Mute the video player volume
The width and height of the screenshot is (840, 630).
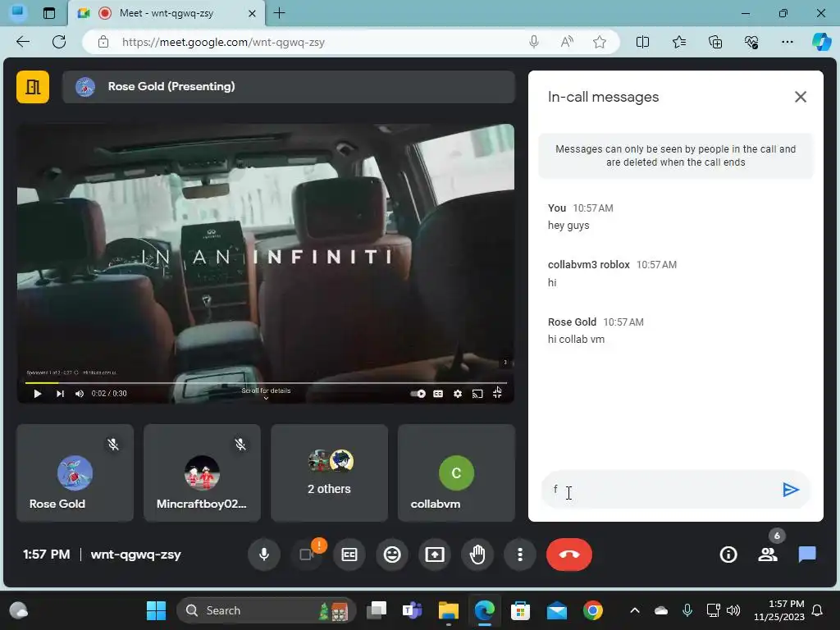(x=80, y=394)
